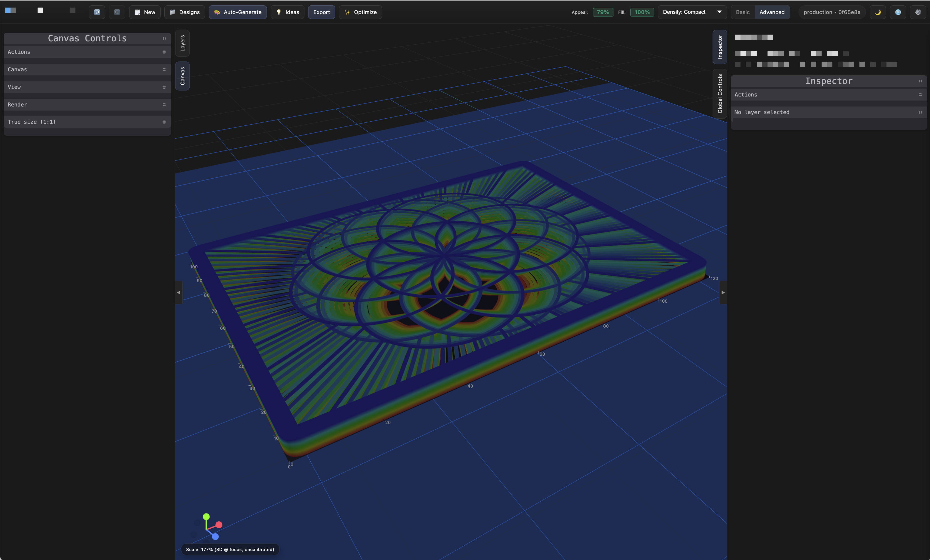Screen dimensions: 930x560
Task: Click the Appeal 79% score badge
Action: 602,12
